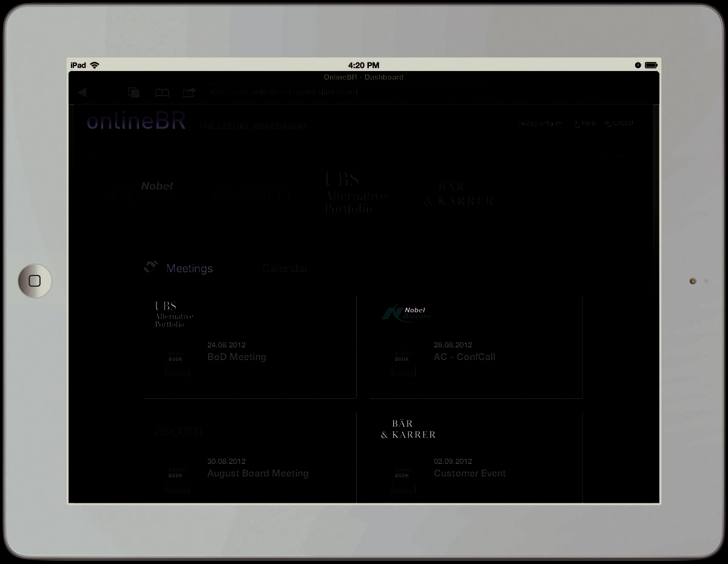Click the onlineBR logo

pos(136,121)
